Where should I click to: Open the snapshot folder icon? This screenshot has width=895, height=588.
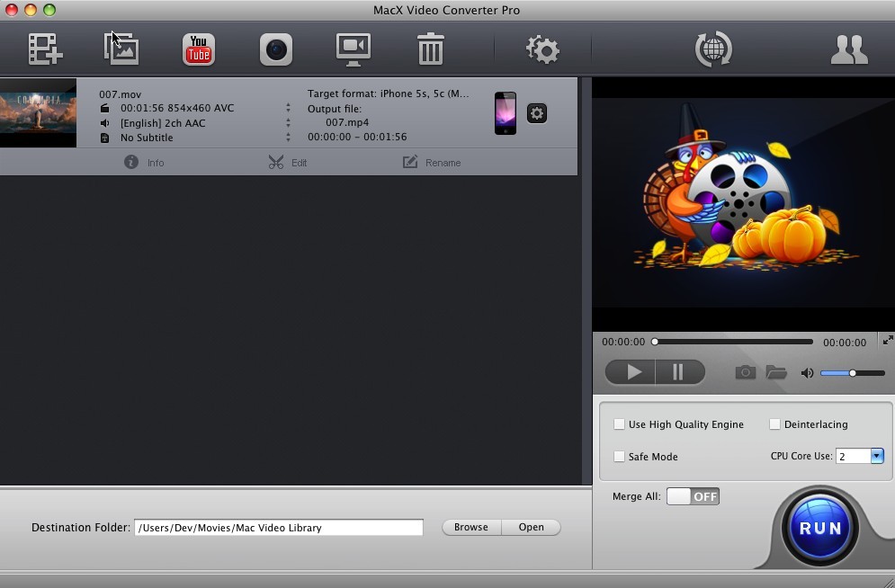click(x=776, y=372)
